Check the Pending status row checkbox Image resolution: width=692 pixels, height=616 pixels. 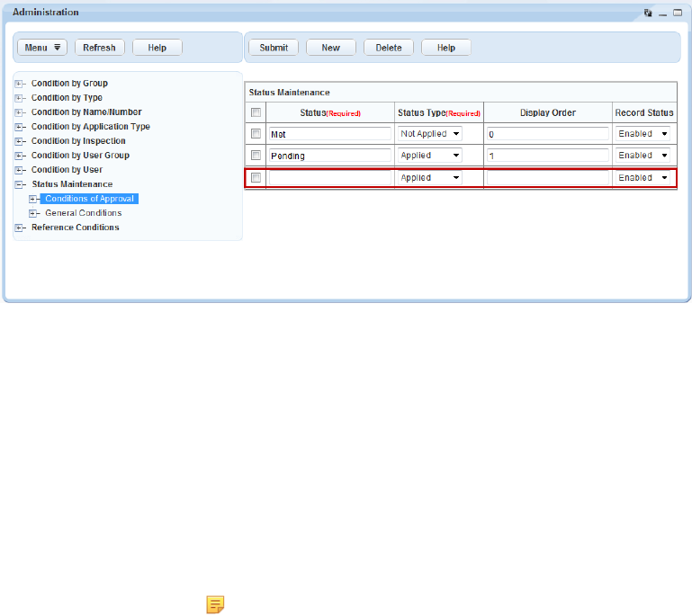coord(256,155)
